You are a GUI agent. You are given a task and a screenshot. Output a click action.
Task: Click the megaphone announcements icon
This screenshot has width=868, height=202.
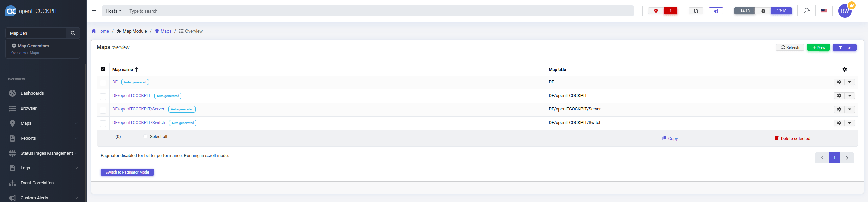(x=716, y=11)
